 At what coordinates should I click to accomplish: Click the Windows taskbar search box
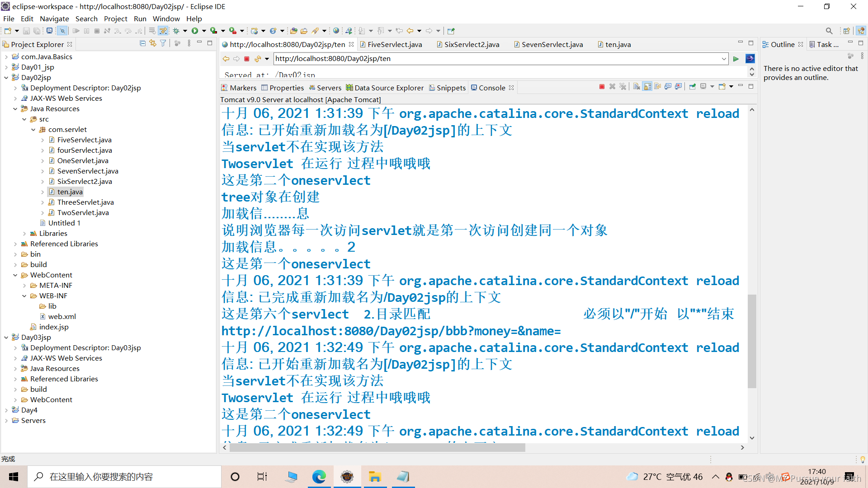[x=124, y=477]
